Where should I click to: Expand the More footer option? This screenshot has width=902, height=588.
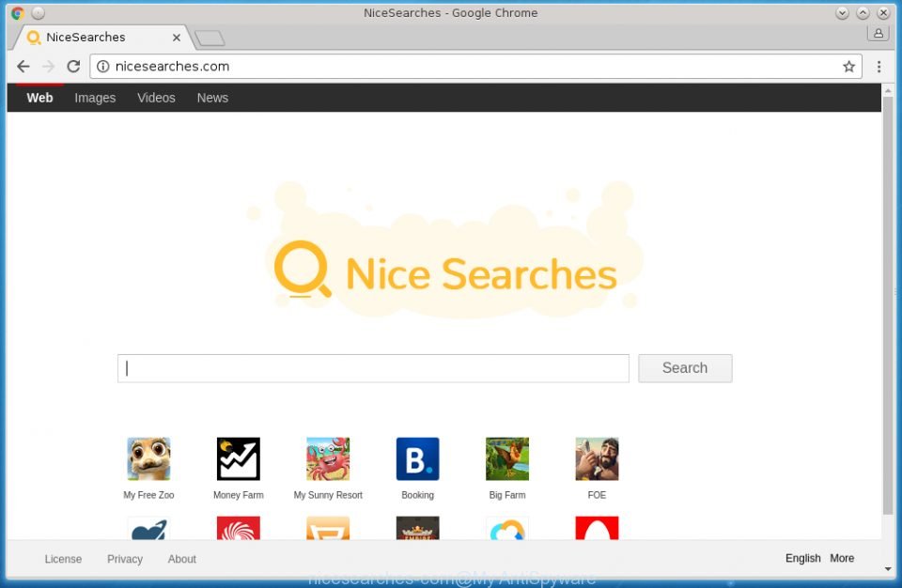[x=842, y=558]
